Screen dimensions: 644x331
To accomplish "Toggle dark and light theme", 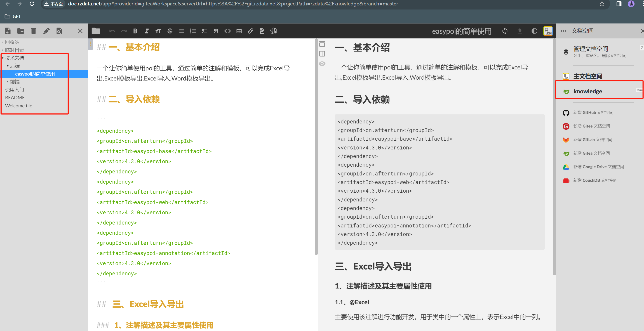I will pos(534,31).
